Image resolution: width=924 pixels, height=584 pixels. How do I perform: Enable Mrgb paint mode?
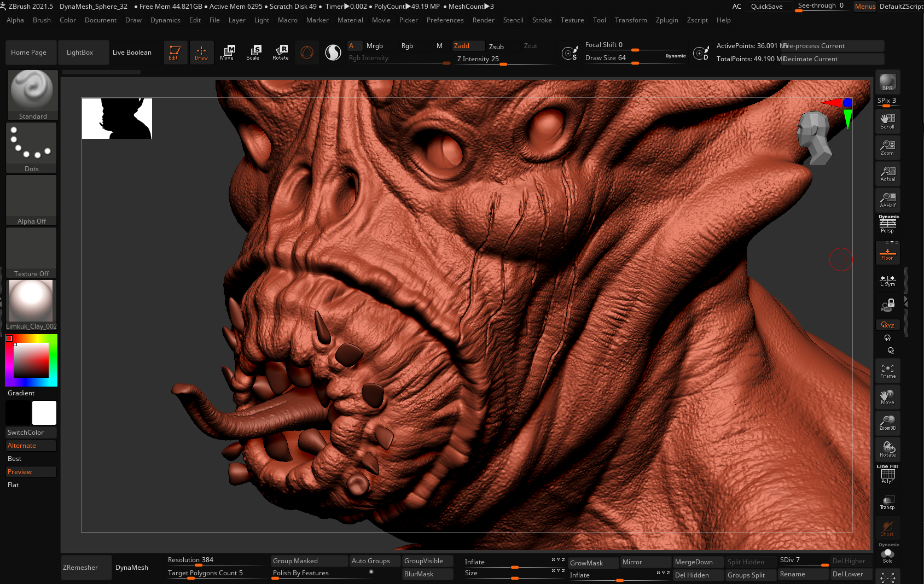[375, 46]
